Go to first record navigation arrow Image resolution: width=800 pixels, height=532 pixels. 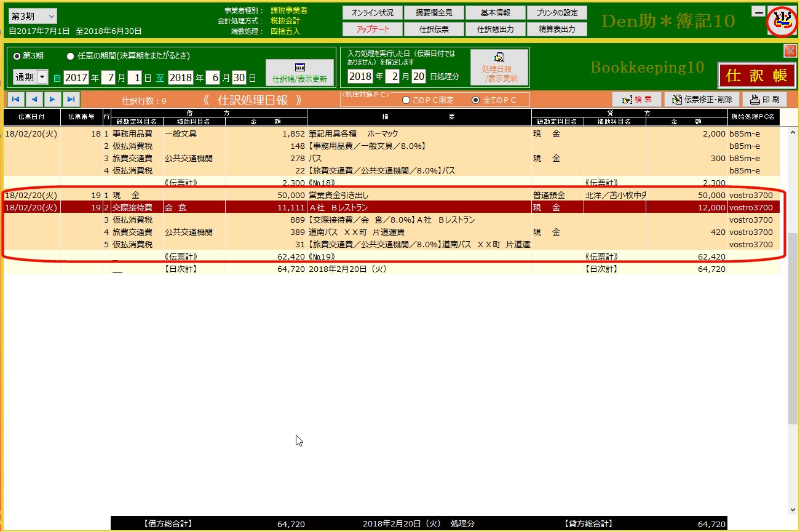[x=15, y=99]
